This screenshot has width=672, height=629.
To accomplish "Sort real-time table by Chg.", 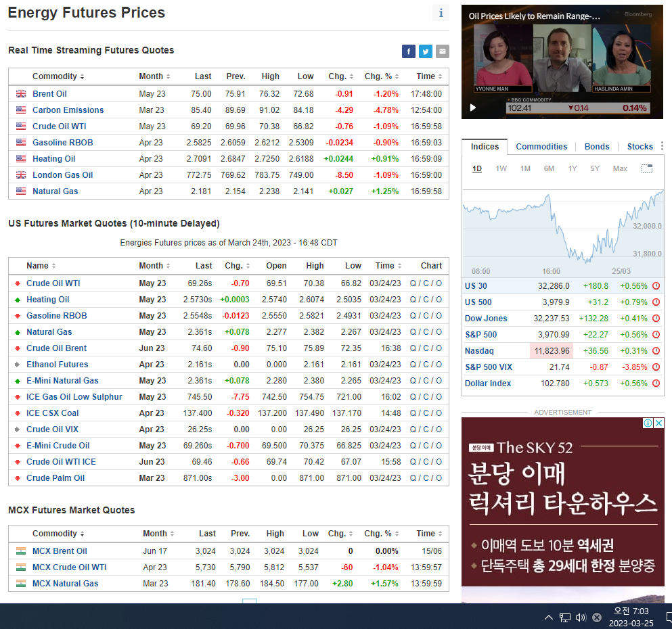I will pyautogui.click(x=340, y=76).
